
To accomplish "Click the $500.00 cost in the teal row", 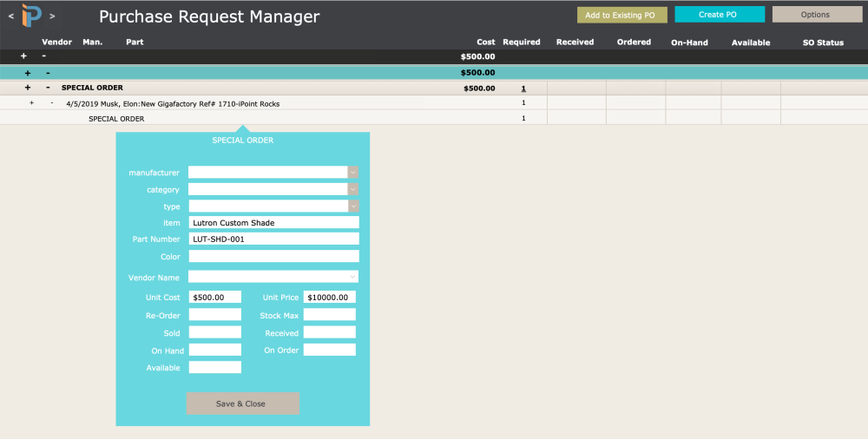I will point(477,73).
